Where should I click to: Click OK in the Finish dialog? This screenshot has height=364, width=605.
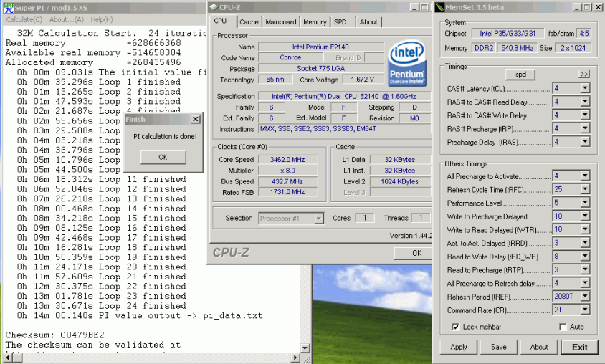click(x=163, y=158)
